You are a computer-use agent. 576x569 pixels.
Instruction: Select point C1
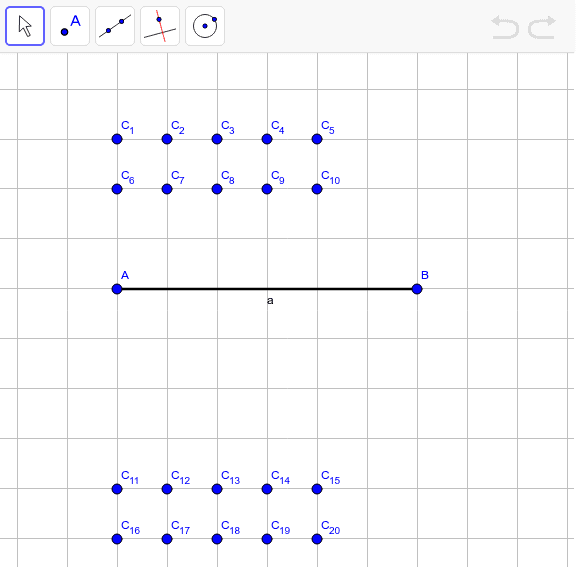pos(117,139)
